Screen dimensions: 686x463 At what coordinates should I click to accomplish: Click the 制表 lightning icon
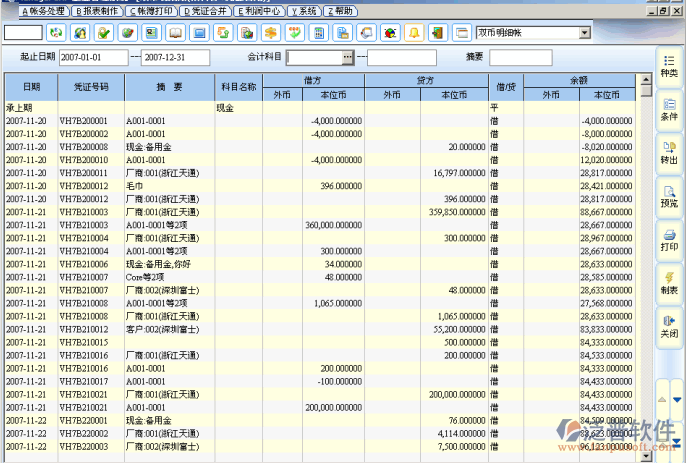(x=669, y=281)
